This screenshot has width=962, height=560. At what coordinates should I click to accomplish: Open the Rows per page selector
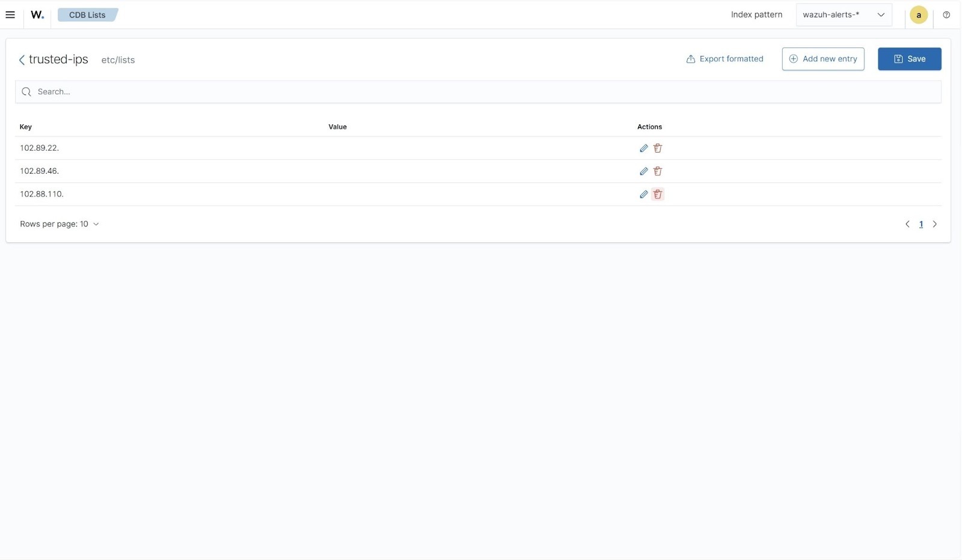click(60, 224)
